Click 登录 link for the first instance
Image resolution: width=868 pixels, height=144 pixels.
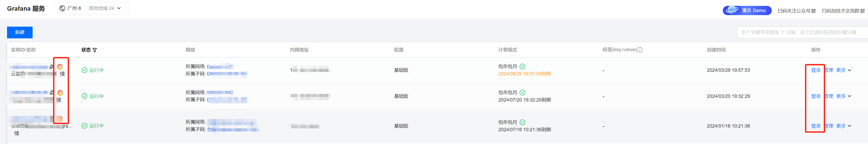pos(815,70)
